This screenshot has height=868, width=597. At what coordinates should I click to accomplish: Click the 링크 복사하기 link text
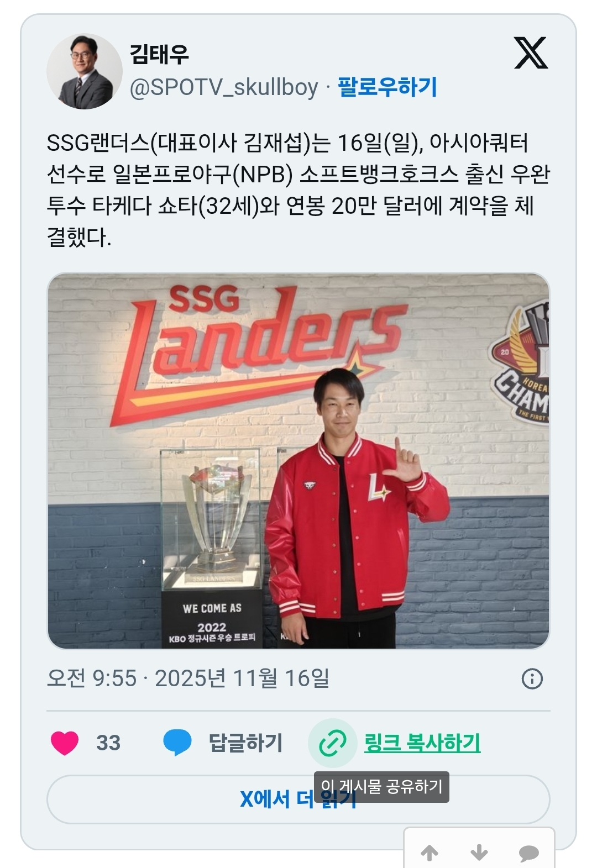point(422,743)
